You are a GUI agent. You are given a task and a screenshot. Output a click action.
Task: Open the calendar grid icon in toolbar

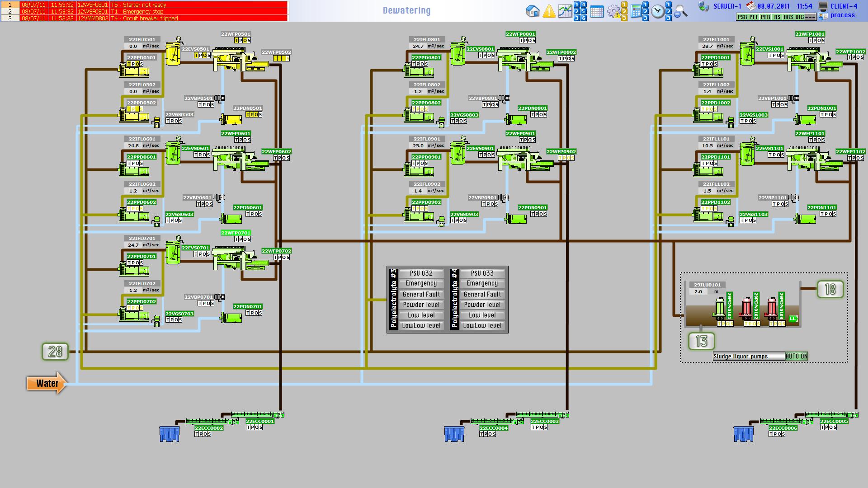[x=597, y=11]
